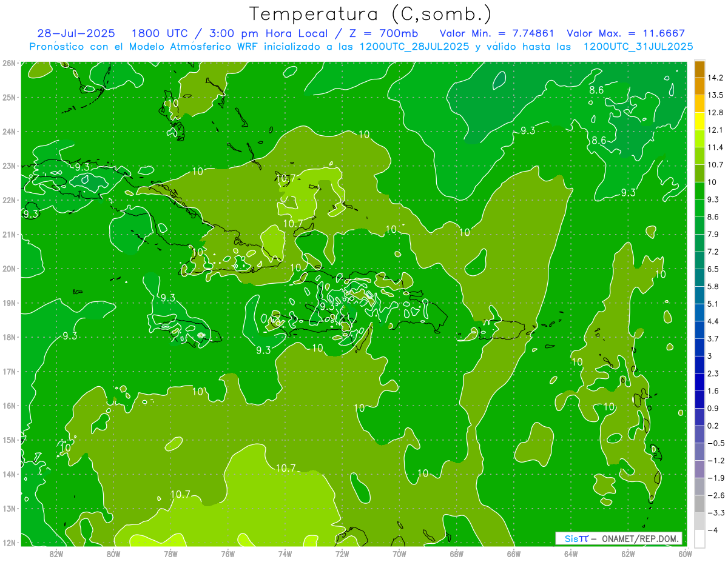
Task: Click the 'ONAMET/REP.DOM.' logo box
Action: [619, 539]
